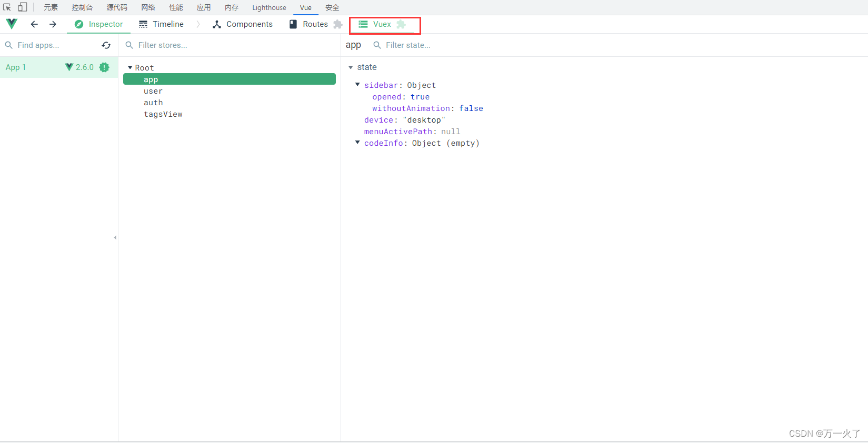This screenshot has height=443, width=868.
Task: Switch to the Components inspector
Action: click(243, 24)
